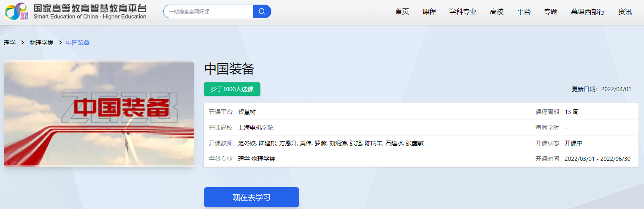This screenshot has height=209, width=644.
Task: Click the 中国装备 breadcrumb item
Action: [x=78, y=43]
